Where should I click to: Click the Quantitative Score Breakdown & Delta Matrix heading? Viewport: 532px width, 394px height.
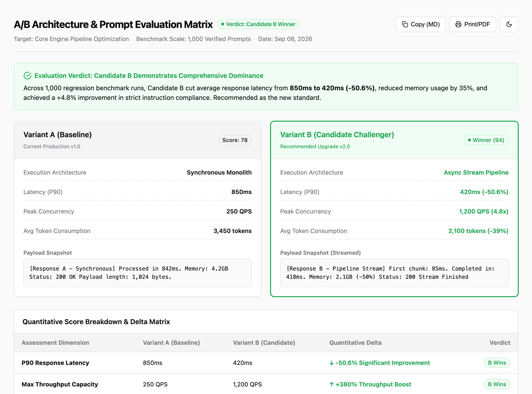click(x=96, y=322)
